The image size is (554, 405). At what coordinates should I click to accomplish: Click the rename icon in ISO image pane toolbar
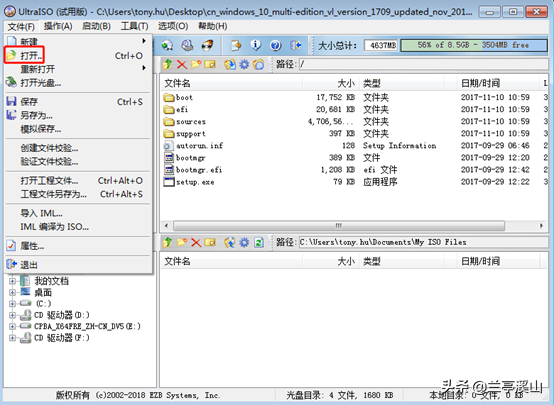tap(210, 64)
